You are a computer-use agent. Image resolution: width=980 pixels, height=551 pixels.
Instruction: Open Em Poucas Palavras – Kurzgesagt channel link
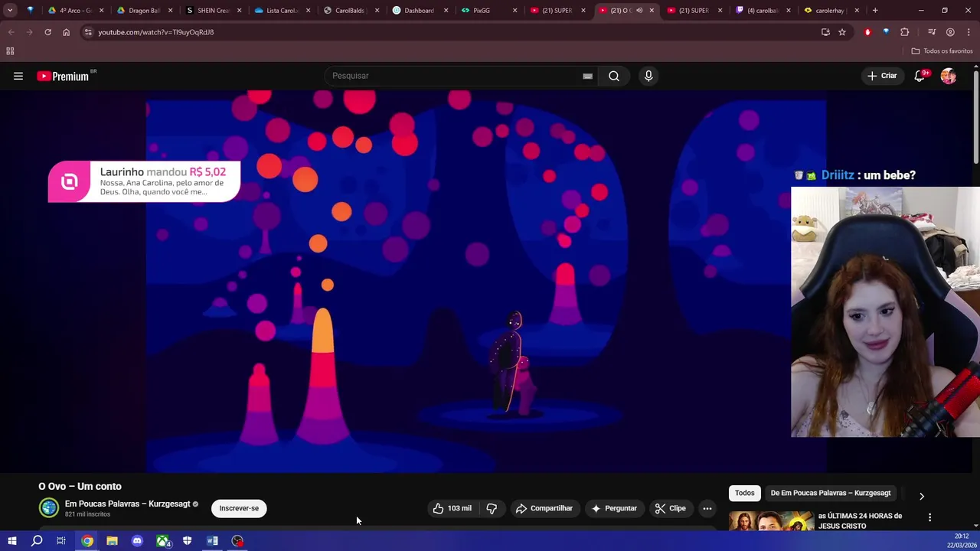[x=127, y=504]
